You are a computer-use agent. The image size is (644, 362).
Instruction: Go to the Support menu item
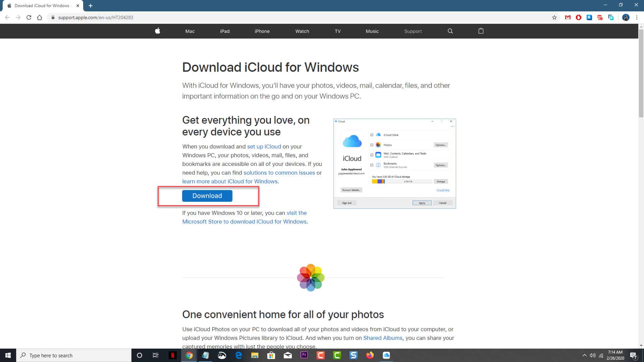pyautogui.click(x=413, y=31)
